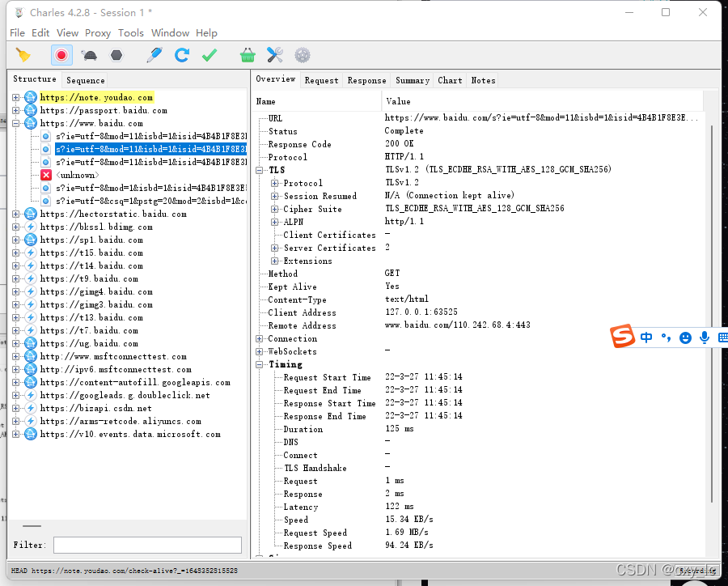Select https://v10.events.data.microsoft.com host
Screen dimensions: 728x586
pos(130,435)
